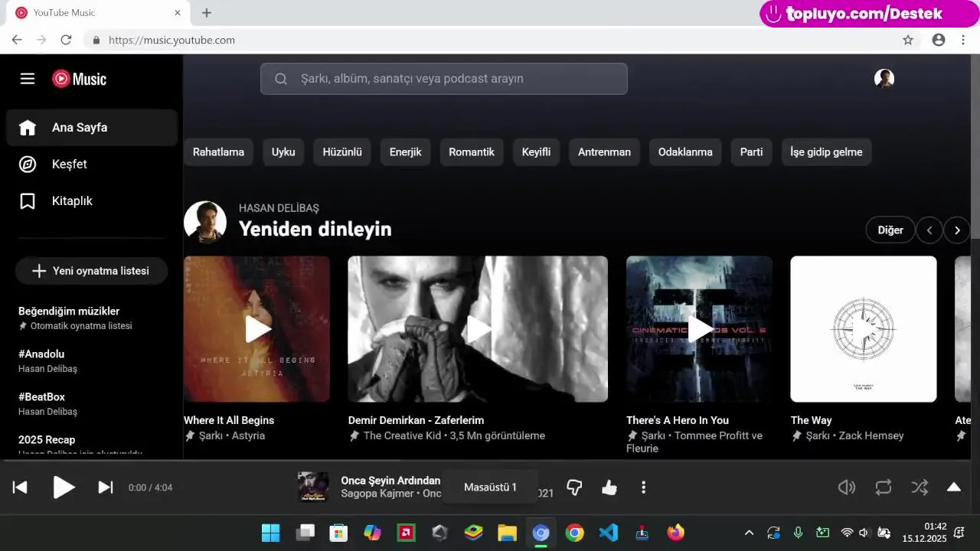Select the Enerjik mood chip
The width and height of the screenshot is (980, 551).
(406, 152)
